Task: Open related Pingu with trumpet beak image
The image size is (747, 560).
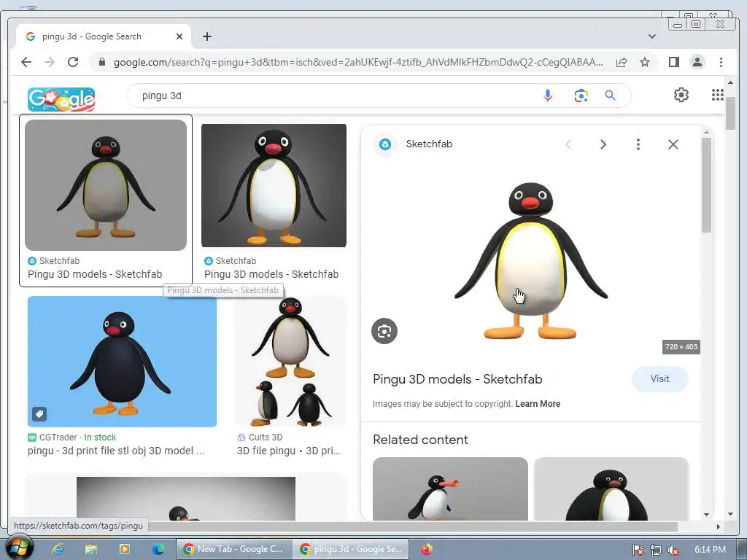Action: (450, 489)
